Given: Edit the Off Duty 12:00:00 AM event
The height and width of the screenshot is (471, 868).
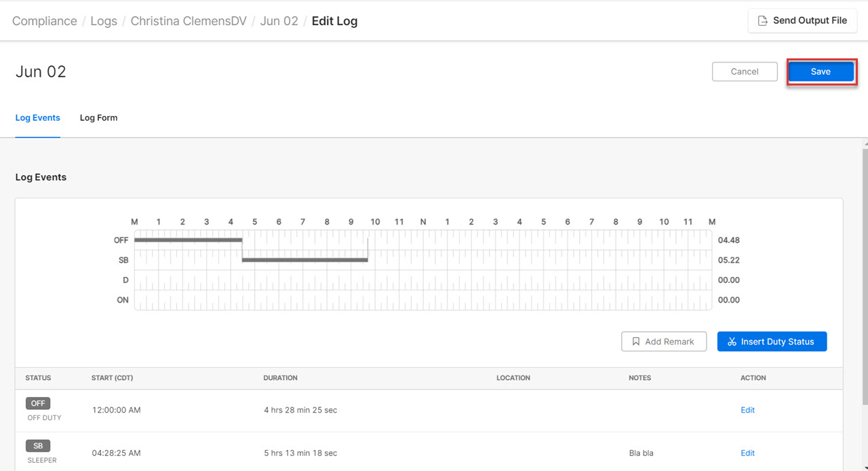Looking at the screenshot, I should coord(747,410).
